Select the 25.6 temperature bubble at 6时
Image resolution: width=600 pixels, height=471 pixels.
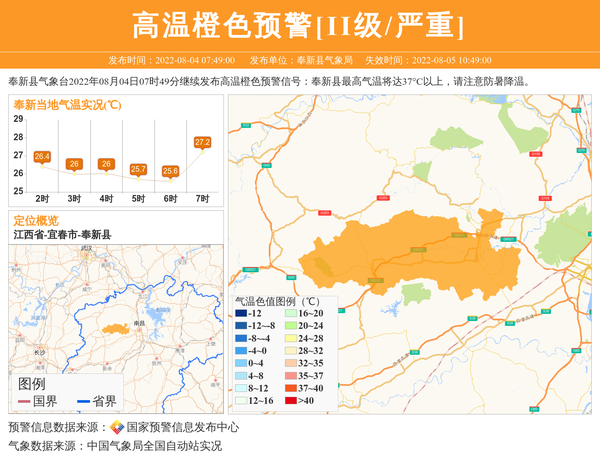tap(170, 171)
